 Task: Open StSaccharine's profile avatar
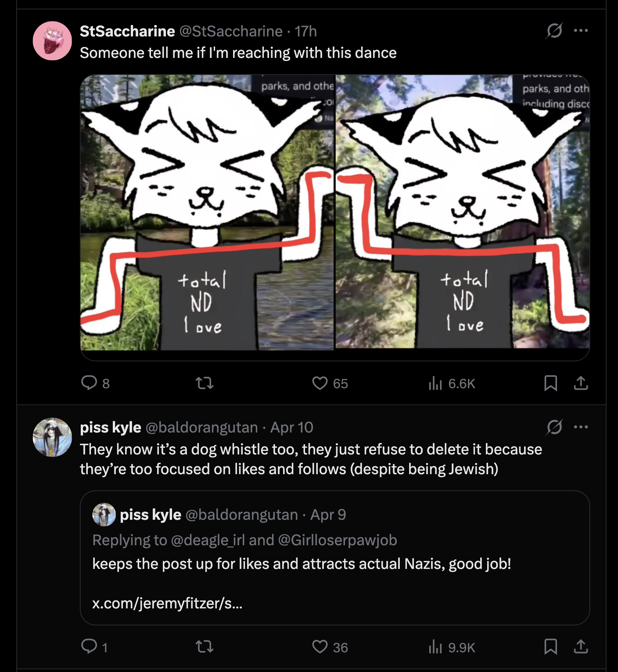(52, 41)
